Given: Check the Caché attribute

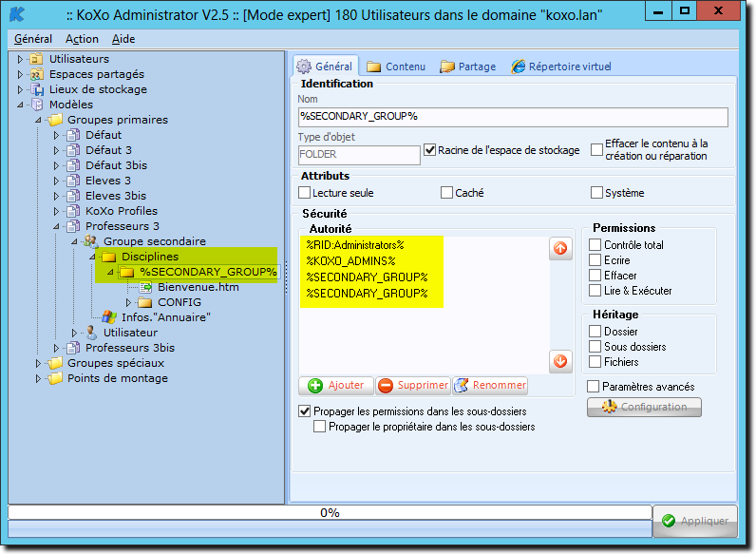Looking at the screenshot, I should 446,193.
